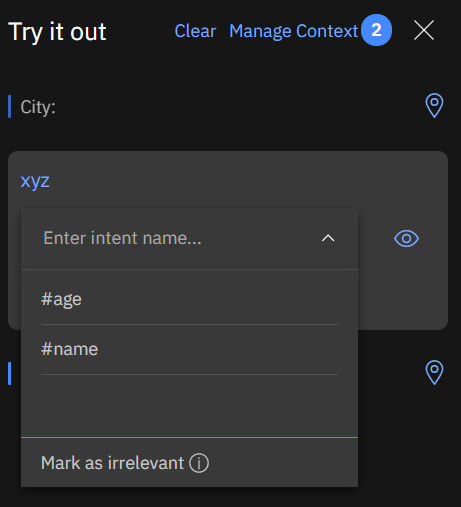Click the blue bar of the lower hidden message
Screen dimensions: 461x507
pyautogui.click(x=10, y=373)
